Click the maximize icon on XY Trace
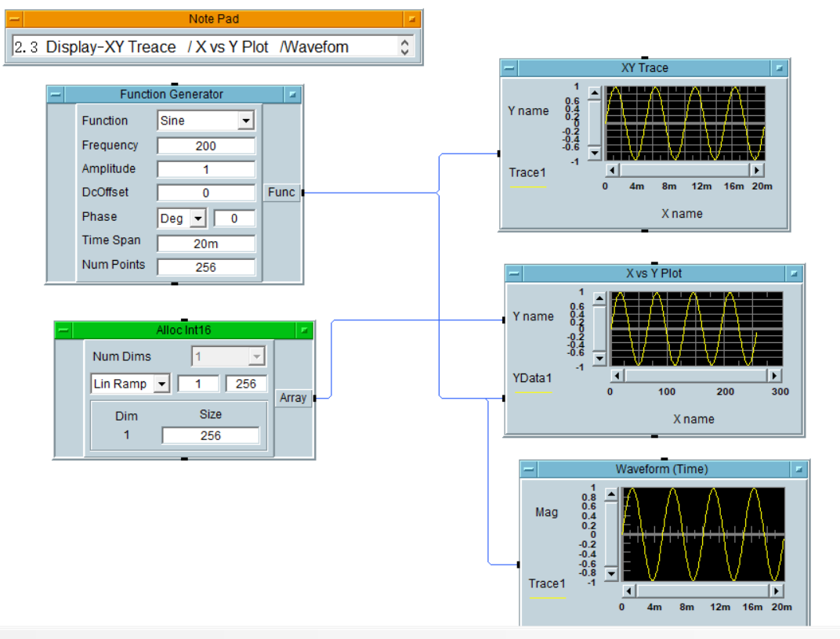Image resolution: width=840 pixels, height=639 pixels. [779, 68]
